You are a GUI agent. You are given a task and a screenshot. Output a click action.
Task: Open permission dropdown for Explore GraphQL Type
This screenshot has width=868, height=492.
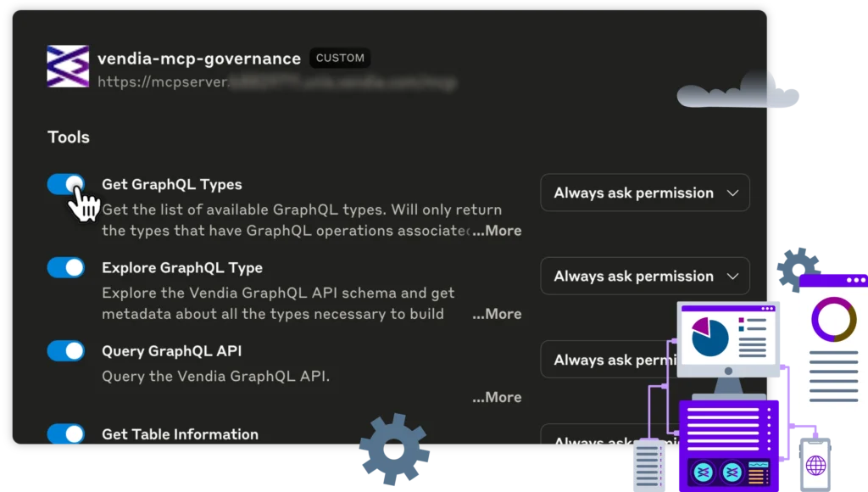(x=645, y=277)
